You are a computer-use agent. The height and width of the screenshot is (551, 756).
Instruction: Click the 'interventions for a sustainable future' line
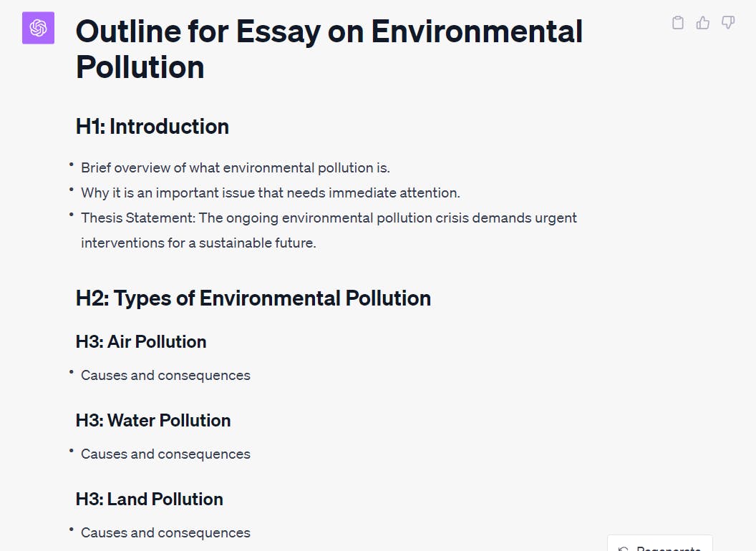[198, 243]
